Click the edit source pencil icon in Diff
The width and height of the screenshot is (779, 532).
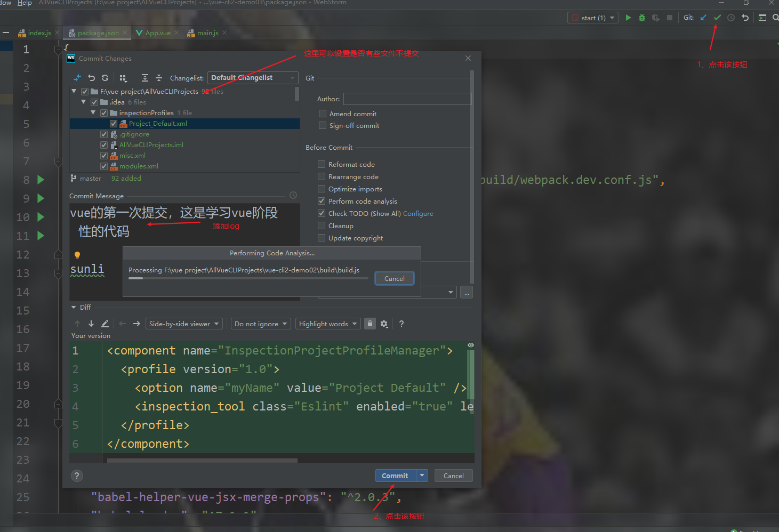(x=105, y=324)
